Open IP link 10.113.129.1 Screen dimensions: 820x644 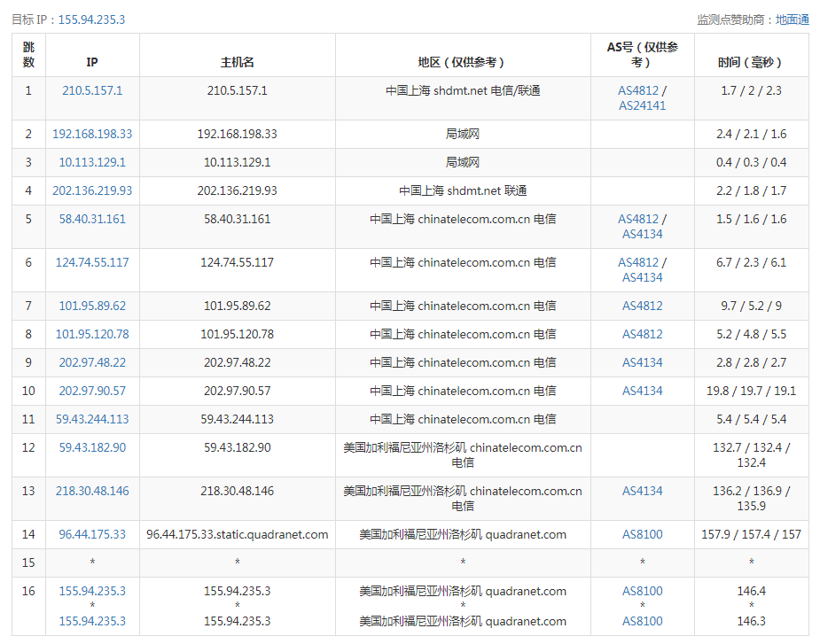click(92, 162)
